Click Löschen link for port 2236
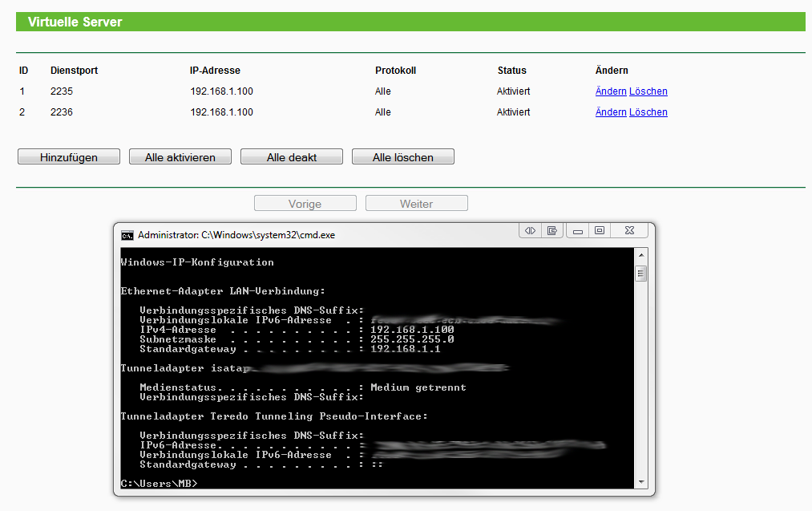 (648, 112)
